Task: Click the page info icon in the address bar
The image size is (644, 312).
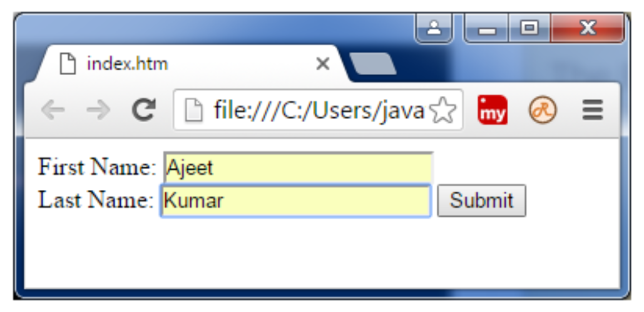Action: click(194, 111)
